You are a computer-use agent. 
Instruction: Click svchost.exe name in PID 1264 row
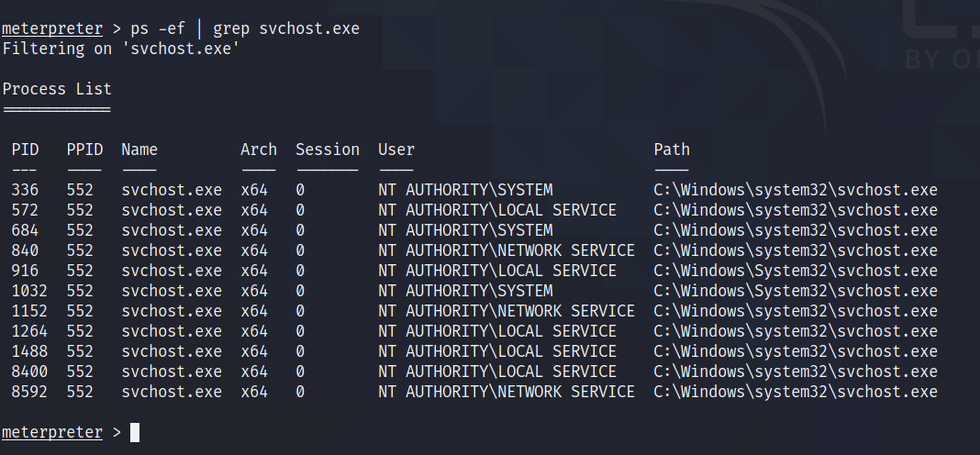(172, 331)
